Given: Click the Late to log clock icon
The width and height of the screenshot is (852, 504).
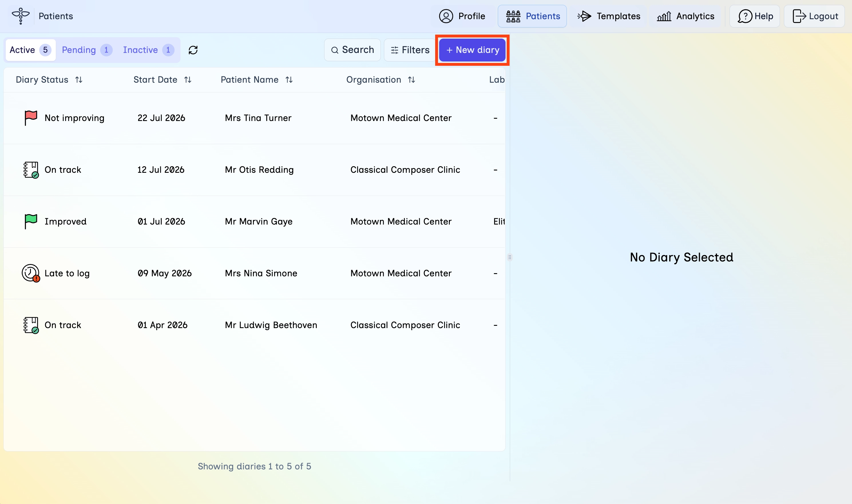Looking at the screenshot, I should pos(31,273).
